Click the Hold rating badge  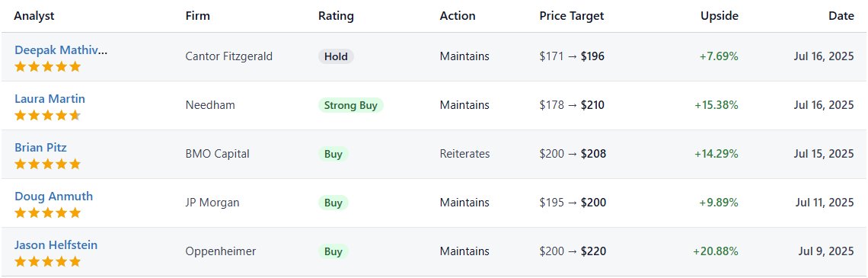[x=336, y=56]
